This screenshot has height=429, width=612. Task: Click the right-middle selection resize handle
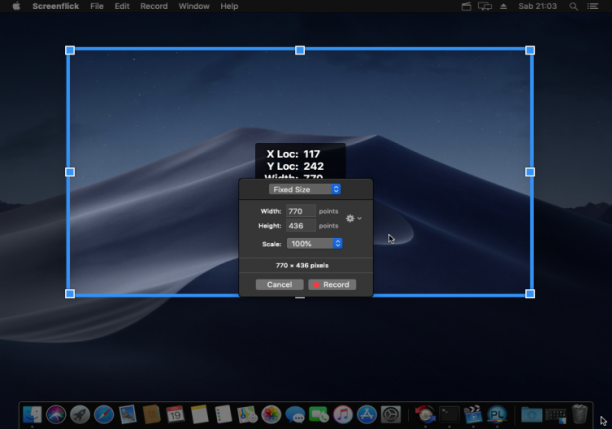pyautogui.click(x=530, y=172)
